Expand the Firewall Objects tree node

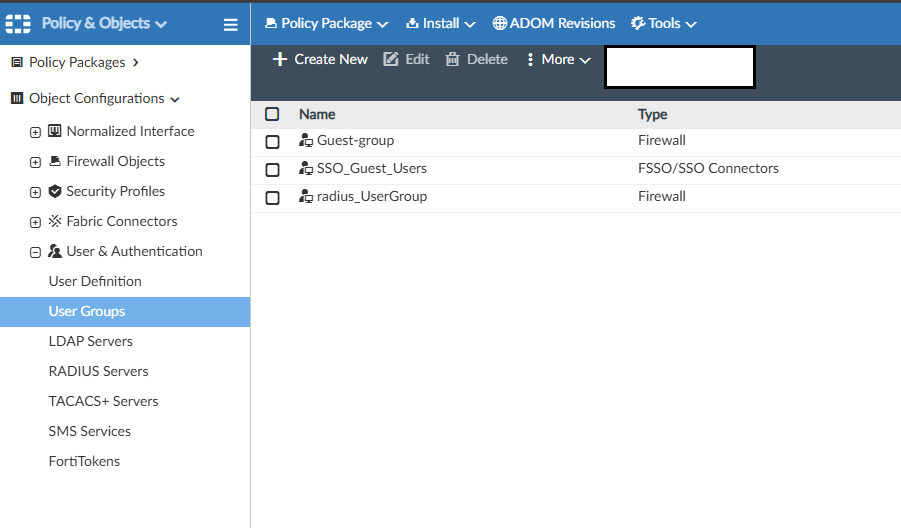tap(36, 162)
